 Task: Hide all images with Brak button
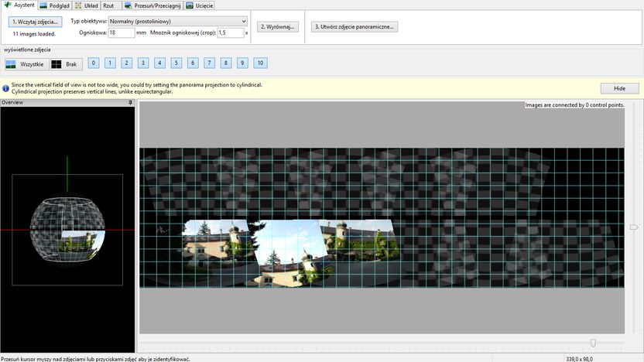[66, 64]
